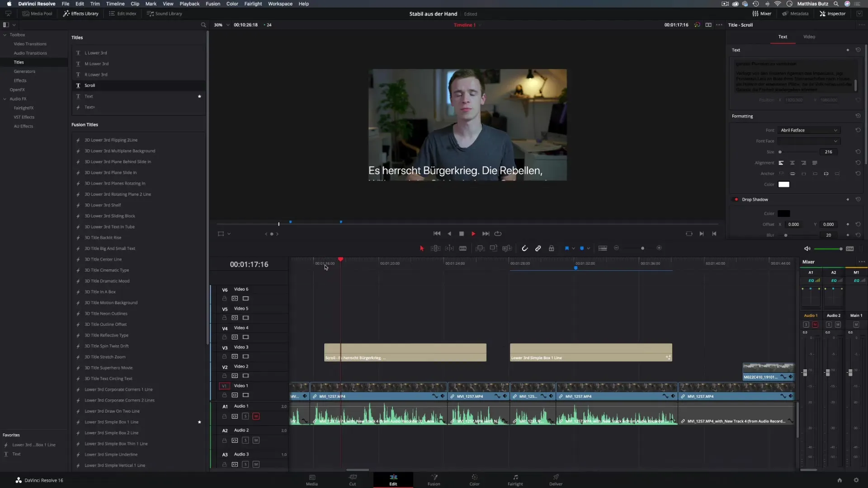Open the Color page
Screen dimensions: 868x488
[474, 480]
